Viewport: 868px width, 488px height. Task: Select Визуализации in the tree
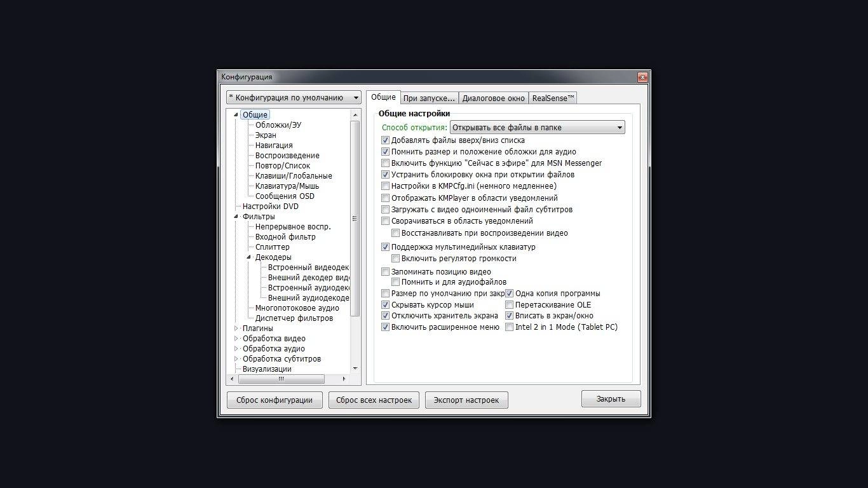(x=267, y=369)
